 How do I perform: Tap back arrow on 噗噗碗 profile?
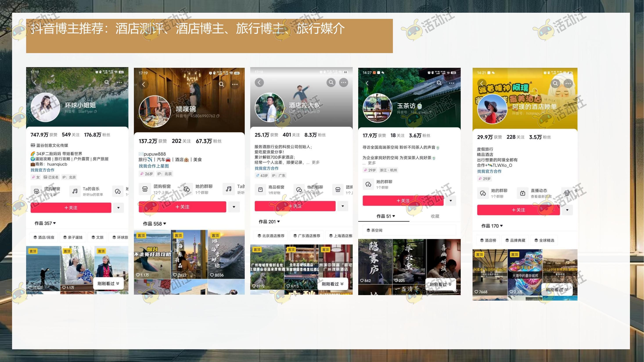pos(144,84)
